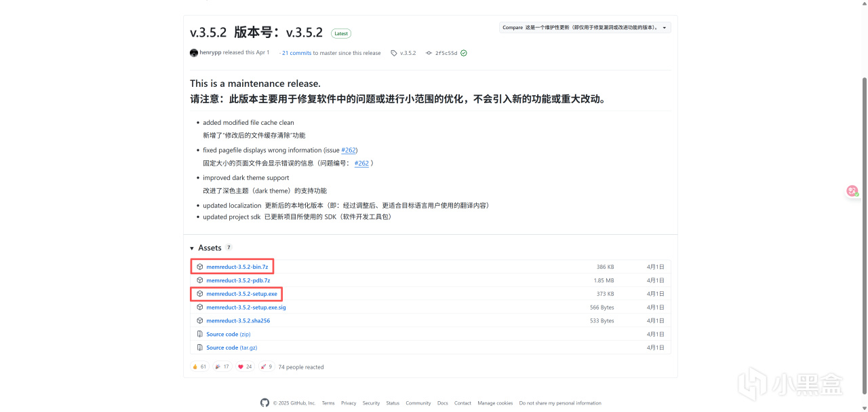
Task: React with thumbs up (61)
Action: click(x=199, y=367)
